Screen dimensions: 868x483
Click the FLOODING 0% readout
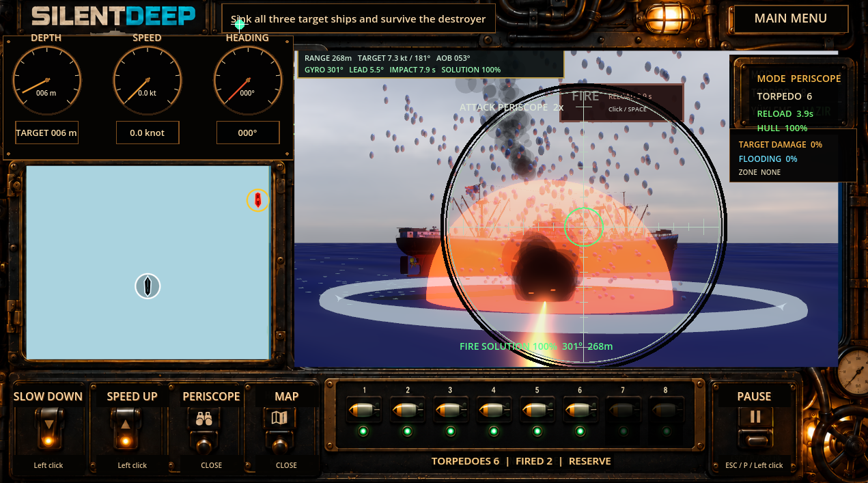[x=768, y=159]
